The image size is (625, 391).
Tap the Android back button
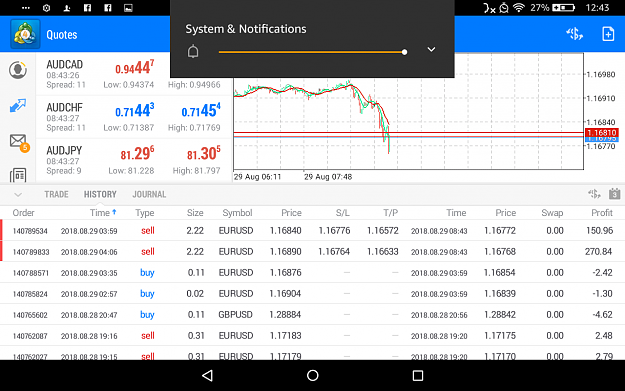pyautogui.click(x=208, y=375)
